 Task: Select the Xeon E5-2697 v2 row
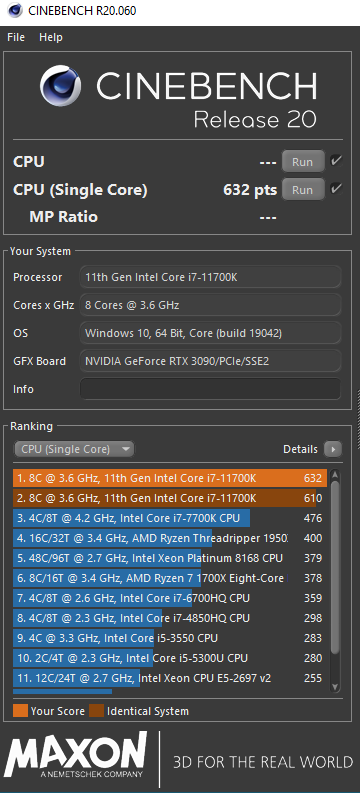(x=170, y=678)
